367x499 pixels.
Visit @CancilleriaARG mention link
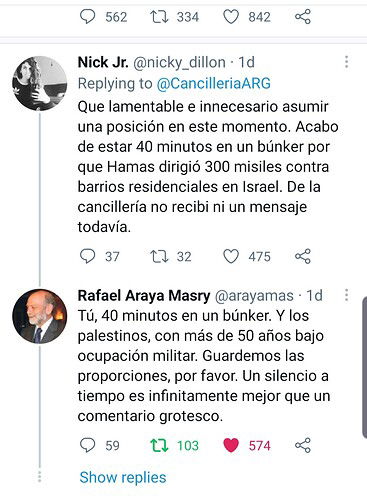(213, 83)
